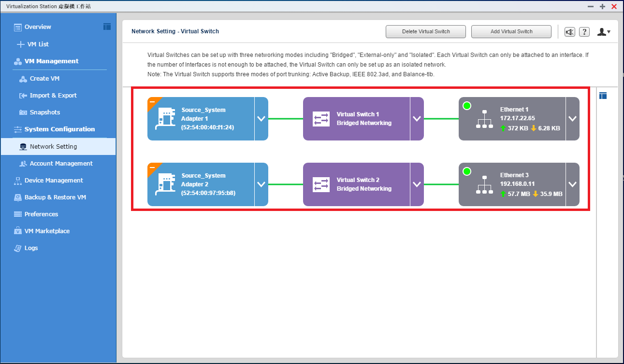This screenshot has height=364, width=624.
Task: Click the panel layout icon beside Overview
Action: click(x=107, y=27)
